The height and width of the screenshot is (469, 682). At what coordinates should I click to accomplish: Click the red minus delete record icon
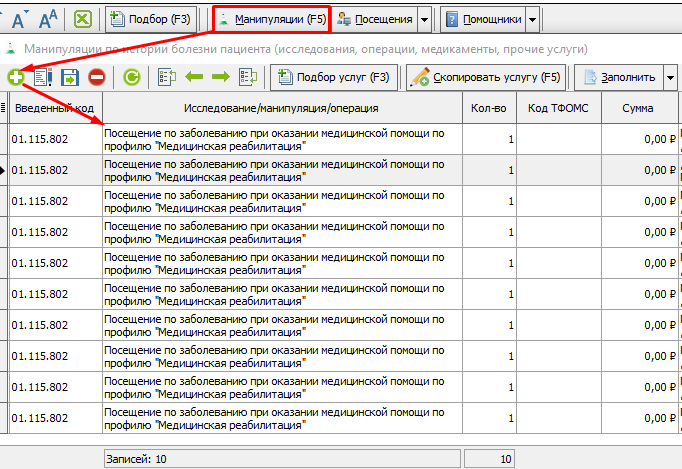point(97,76)
